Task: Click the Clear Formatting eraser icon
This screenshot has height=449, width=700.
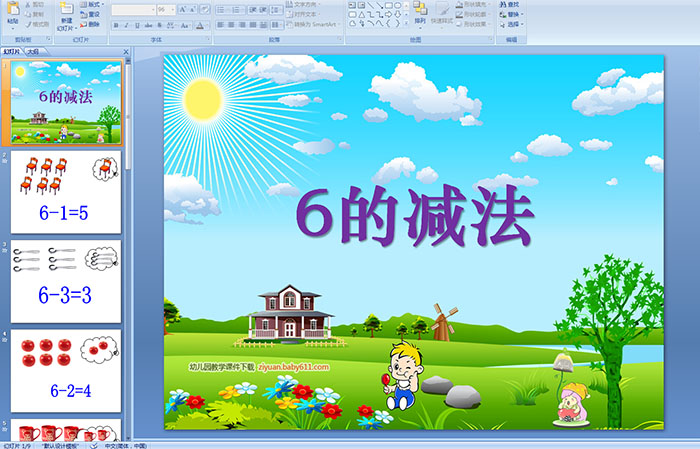Action: (205, 9)
